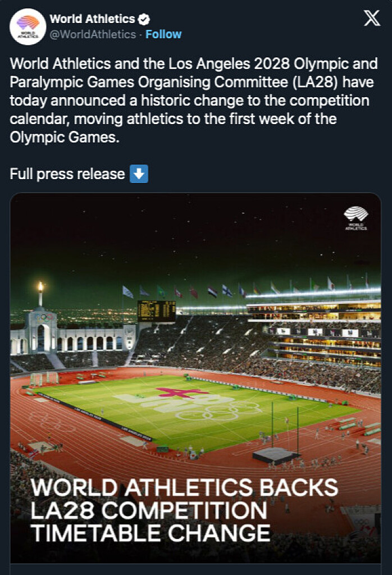Click the Olympic rings on the field
392x575 pixels.
(220, 411)
